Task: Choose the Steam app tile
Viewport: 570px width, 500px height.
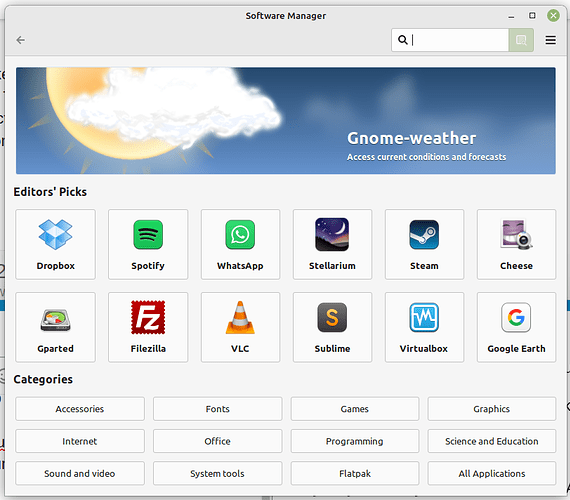Action: [x=424, y=244]
